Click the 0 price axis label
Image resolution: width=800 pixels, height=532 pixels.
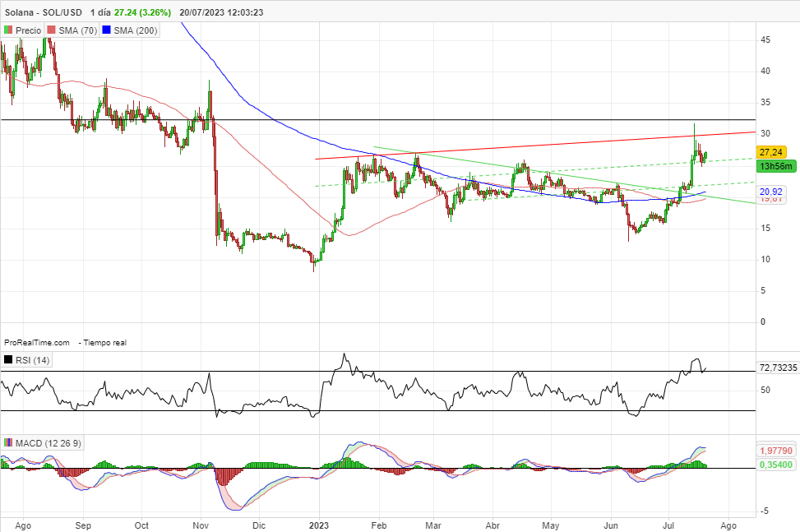point(763,322)
